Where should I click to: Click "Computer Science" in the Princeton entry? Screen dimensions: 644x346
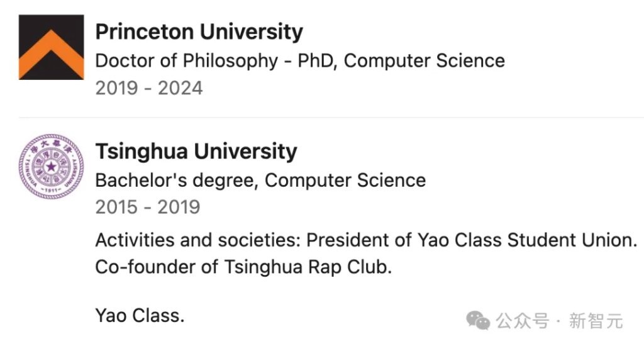425,61
